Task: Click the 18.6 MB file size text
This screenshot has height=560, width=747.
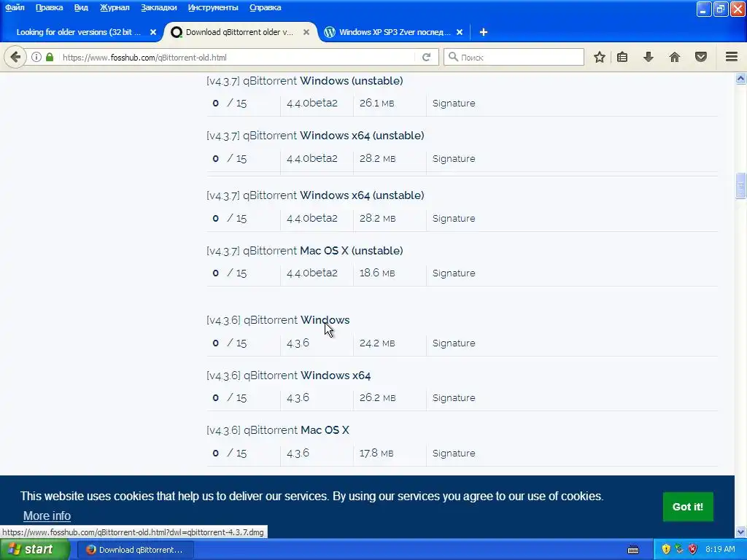Action: [x=377, y=273]
